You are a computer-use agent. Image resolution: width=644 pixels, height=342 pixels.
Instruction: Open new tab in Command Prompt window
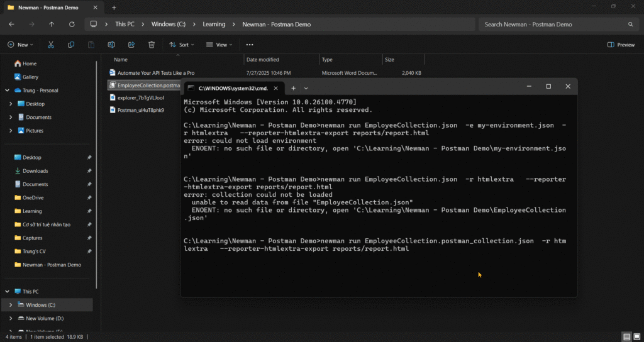[x=294, y=88]
